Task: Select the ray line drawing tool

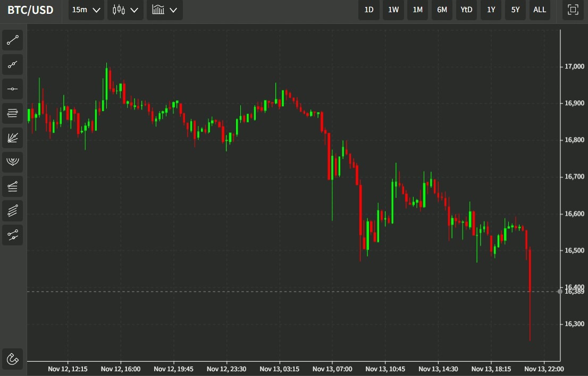Action: click(12, 64)
